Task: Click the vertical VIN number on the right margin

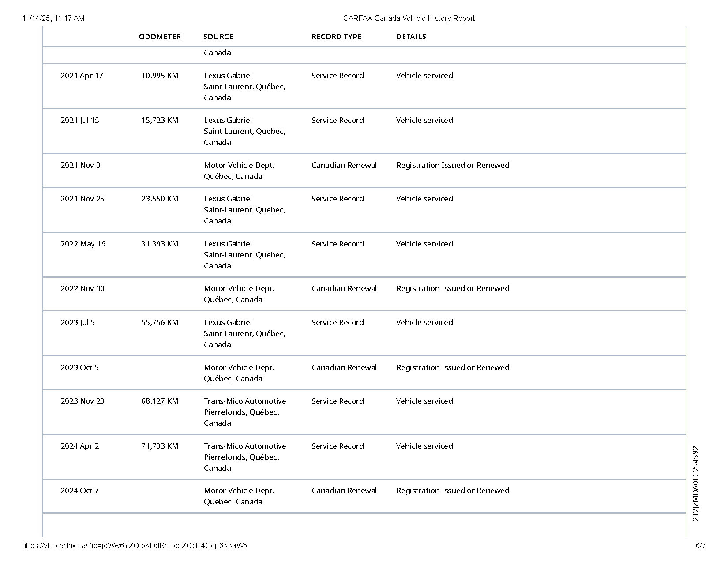Action: 695,483
